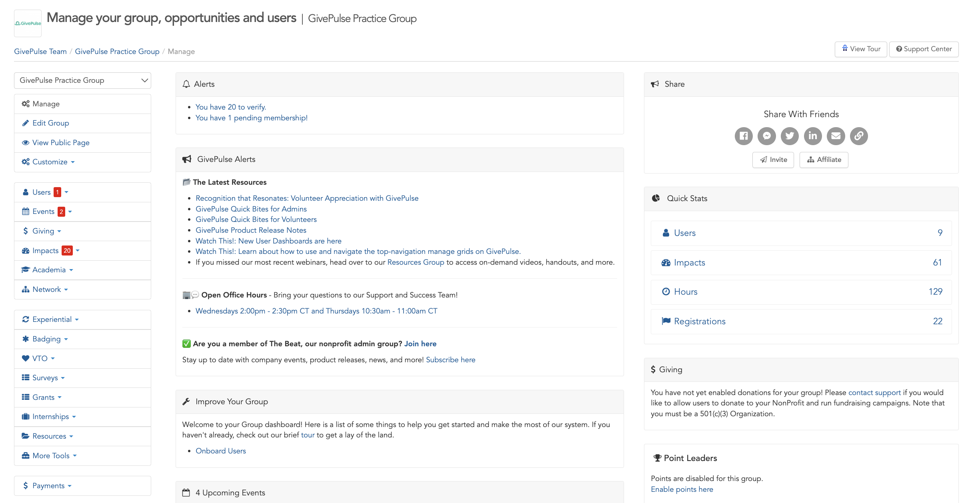Open GivePulse Product Release Notes link
The width and height of the screenshot is (980, 503).
pyautogui.click(x=251, y=230)
